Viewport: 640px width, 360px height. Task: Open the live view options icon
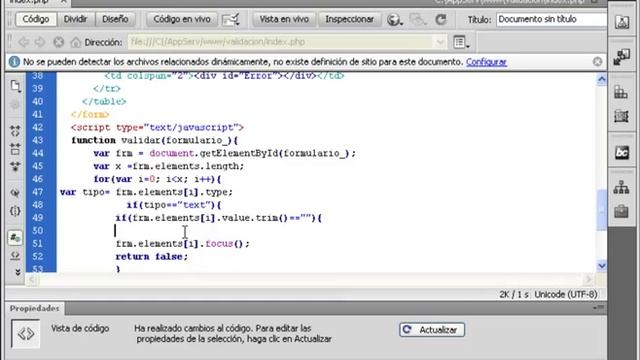231,19
